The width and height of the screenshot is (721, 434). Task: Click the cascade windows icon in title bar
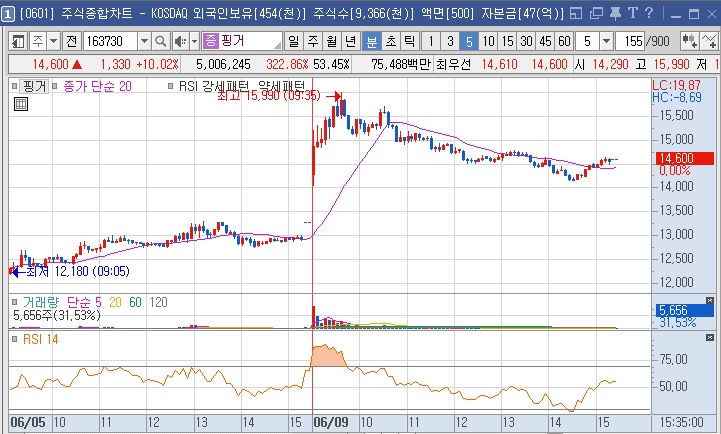[x=596, y=13]
